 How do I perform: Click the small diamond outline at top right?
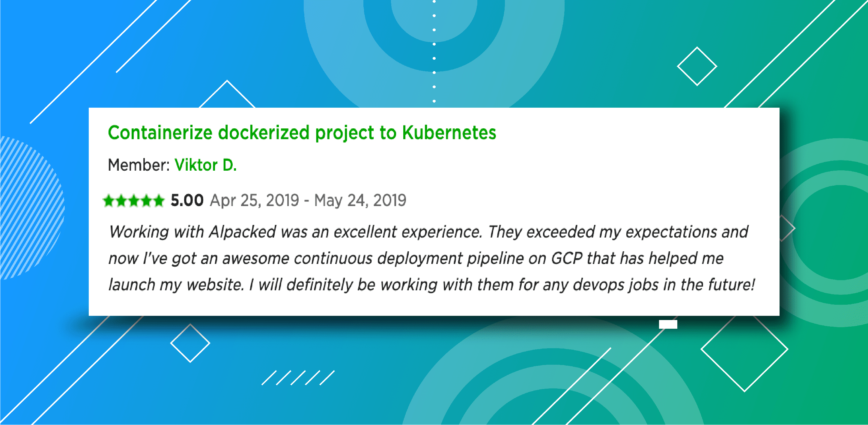[x=697, y=66]
